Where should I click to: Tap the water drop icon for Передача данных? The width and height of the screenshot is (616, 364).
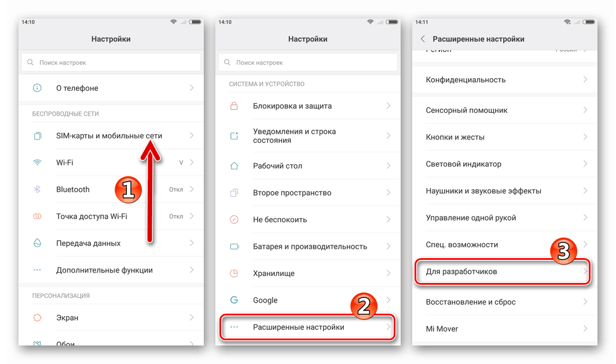tap(37, 243)
